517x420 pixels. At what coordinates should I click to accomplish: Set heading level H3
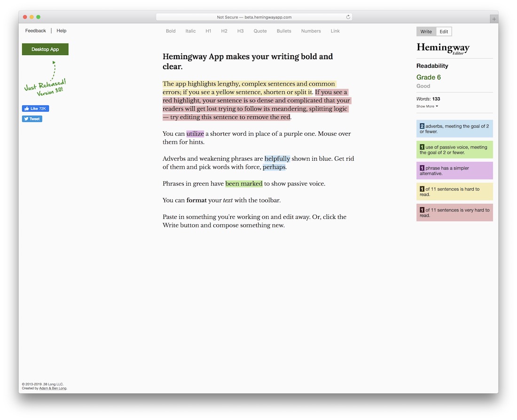click(240, 31)
